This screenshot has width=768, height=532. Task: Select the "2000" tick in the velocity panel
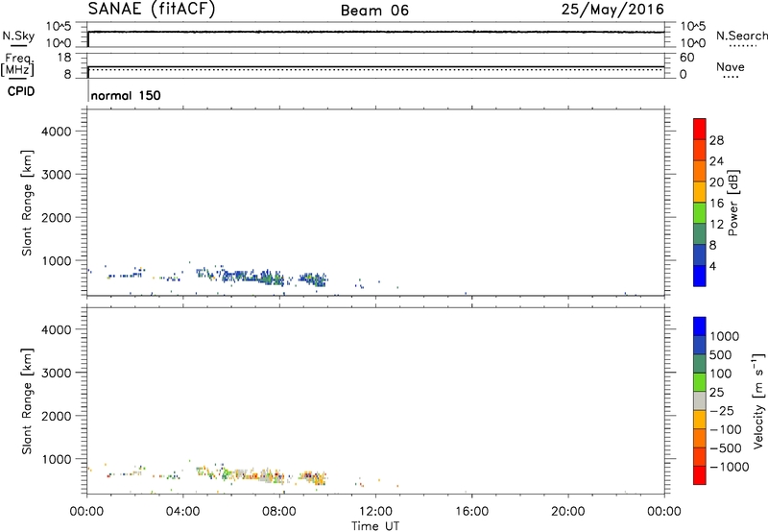[x=57, y=416]
